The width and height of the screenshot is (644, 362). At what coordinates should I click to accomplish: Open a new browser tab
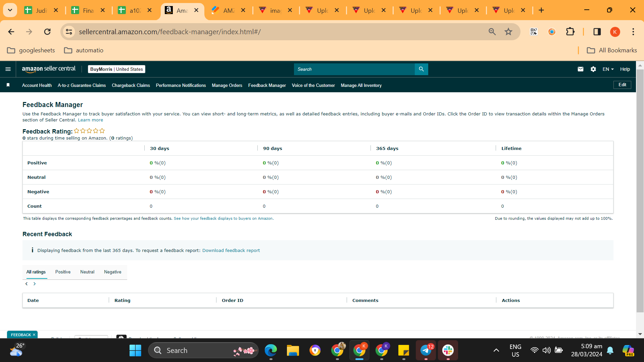click(541, 10)
